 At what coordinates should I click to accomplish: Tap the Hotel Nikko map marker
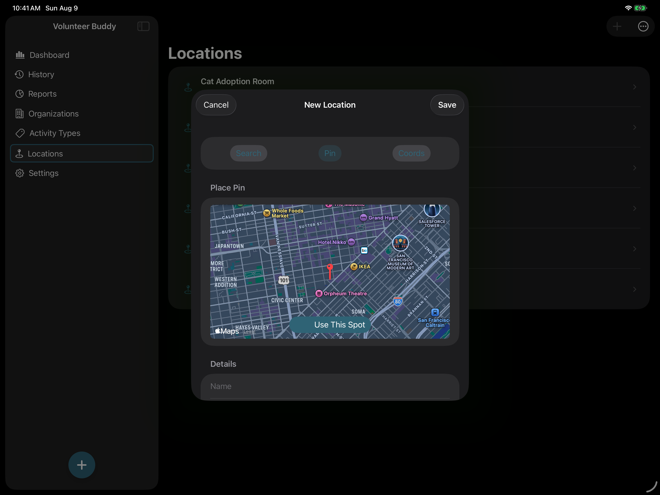point(351,242)
